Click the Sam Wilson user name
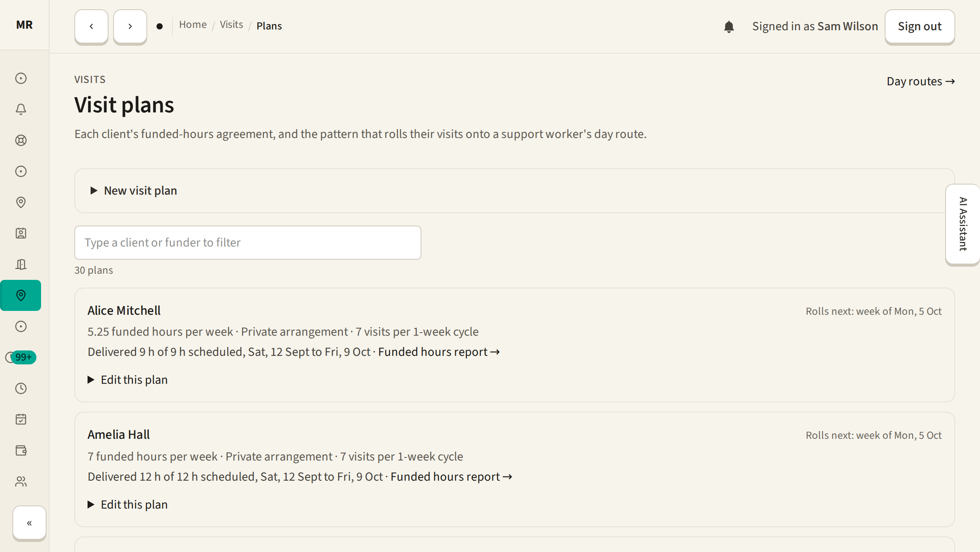 point(848,26)
